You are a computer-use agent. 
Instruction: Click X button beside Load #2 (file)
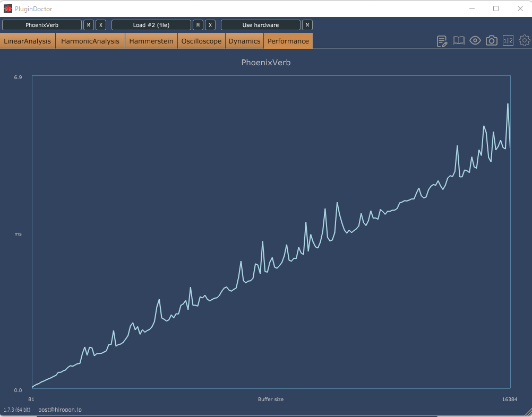[x=210, y=25]
